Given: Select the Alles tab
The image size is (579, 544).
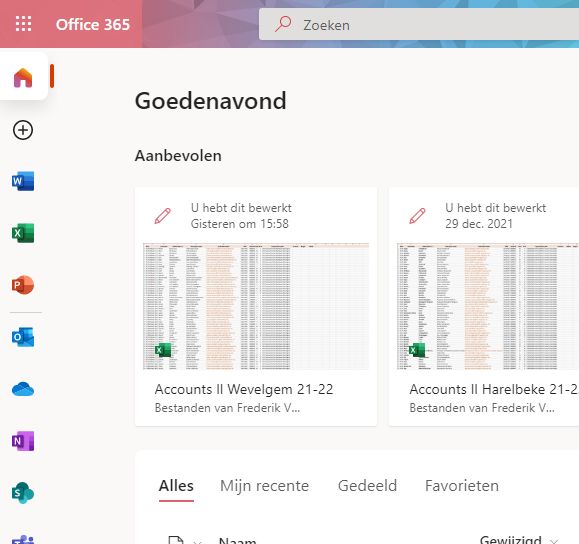Looking at the screenshot, I should pyautogui.click(x=176, y=486).
